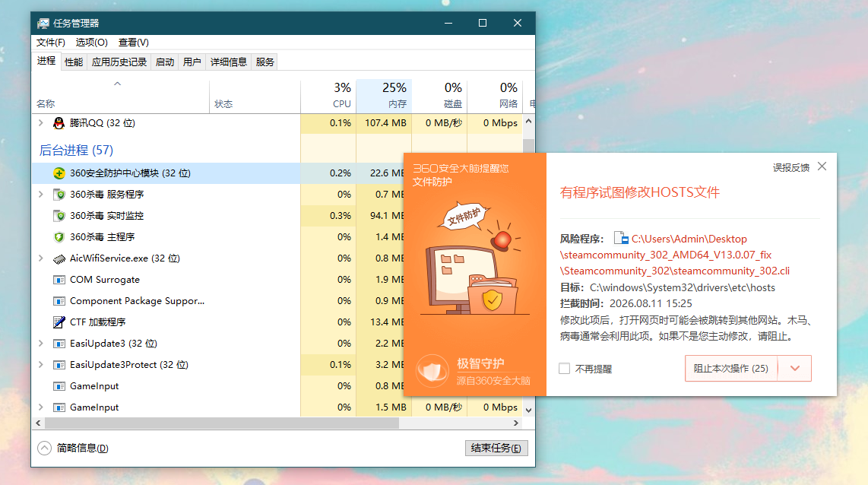Click the risk program path link
The height and width of the screenshot is (485, 868).
[x=675, y=255]
